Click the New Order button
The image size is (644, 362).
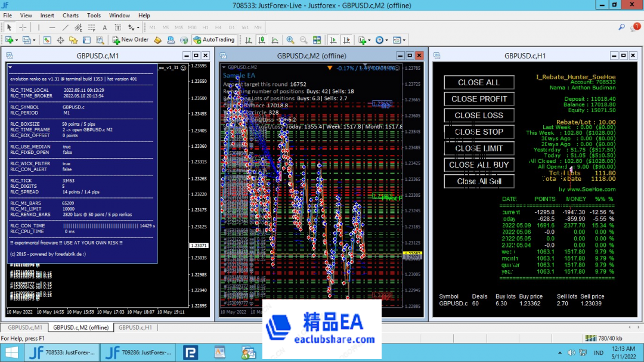pyautogui.click(x=131, y=40)
